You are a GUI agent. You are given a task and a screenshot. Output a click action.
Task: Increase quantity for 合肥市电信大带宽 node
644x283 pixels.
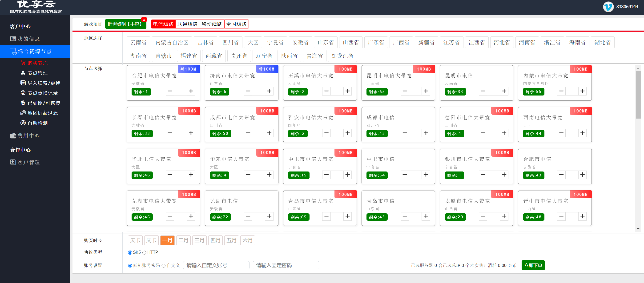click(x=191, y=91)
